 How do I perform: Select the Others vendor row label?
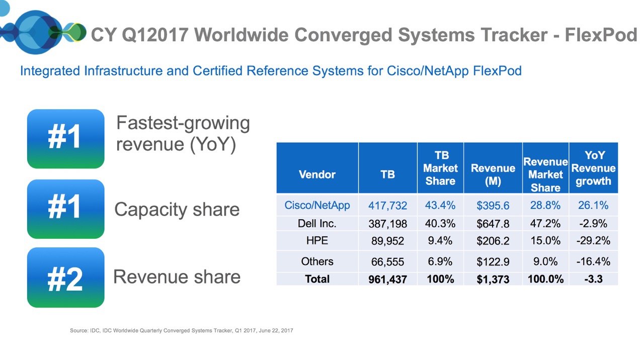click(317, 261)
